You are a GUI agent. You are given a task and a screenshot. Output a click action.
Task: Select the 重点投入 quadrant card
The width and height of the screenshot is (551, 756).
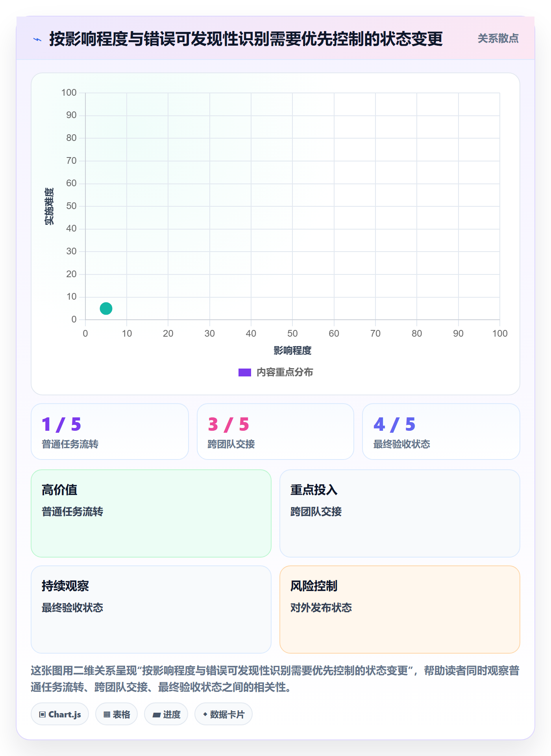pyautogui.click(x=400, y=513)
